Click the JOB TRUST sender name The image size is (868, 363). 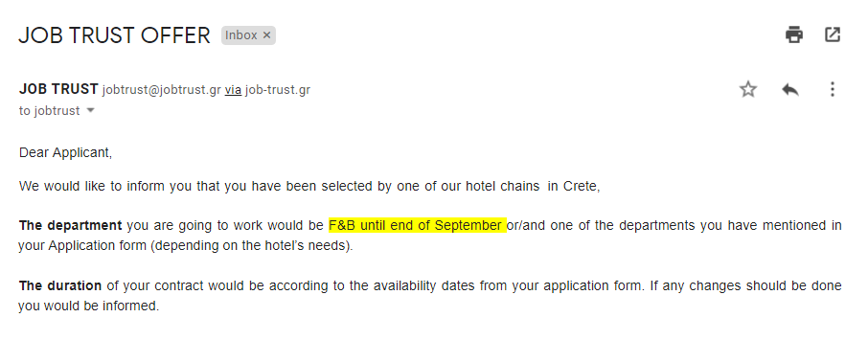[x=58, y=89]
